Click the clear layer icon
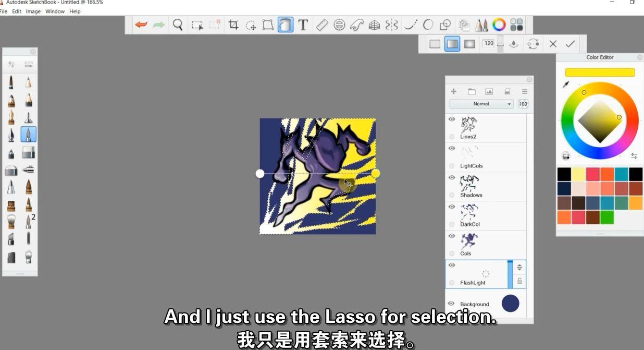644x350 pixels. 507,91
